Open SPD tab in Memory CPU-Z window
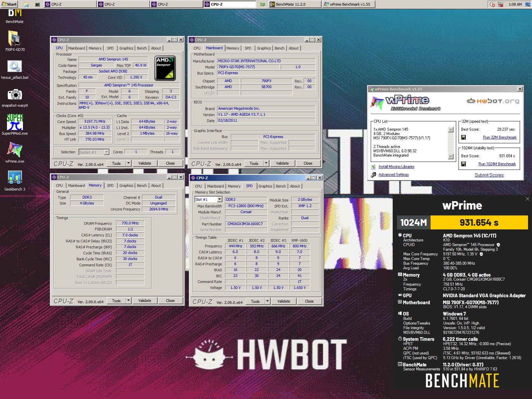532x399 pixels. point(110,186)
